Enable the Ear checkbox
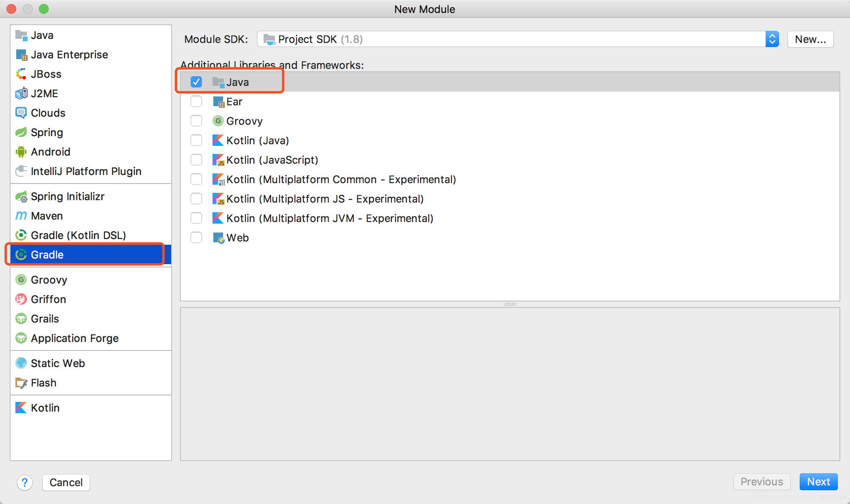This screenshot has width=850, height=504. pos(196,101)
